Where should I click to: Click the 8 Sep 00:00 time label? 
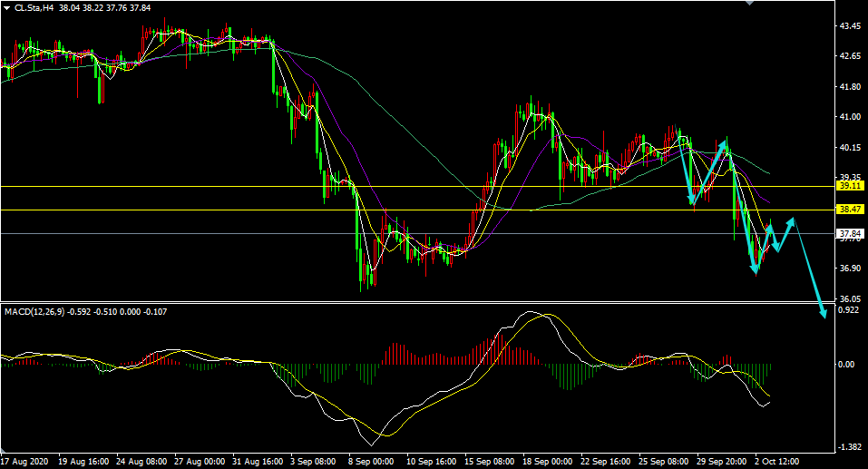click(x=372, y=461)
